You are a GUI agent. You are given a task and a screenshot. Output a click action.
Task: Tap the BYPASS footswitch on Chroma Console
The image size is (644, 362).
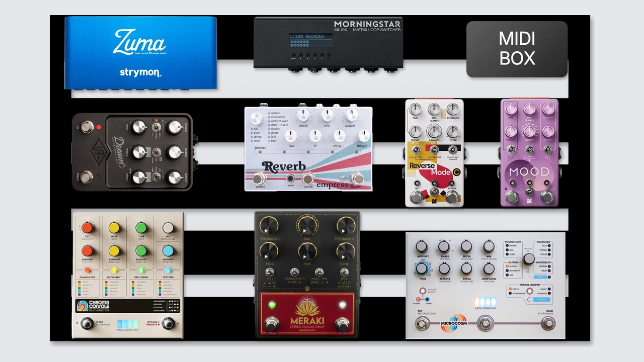(169, 324)
